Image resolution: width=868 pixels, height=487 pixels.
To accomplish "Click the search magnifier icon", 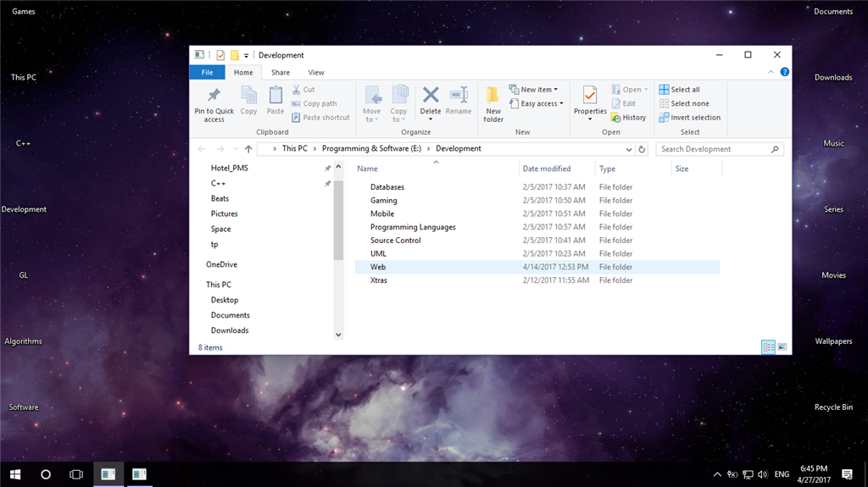I will (x=775, y=149).
